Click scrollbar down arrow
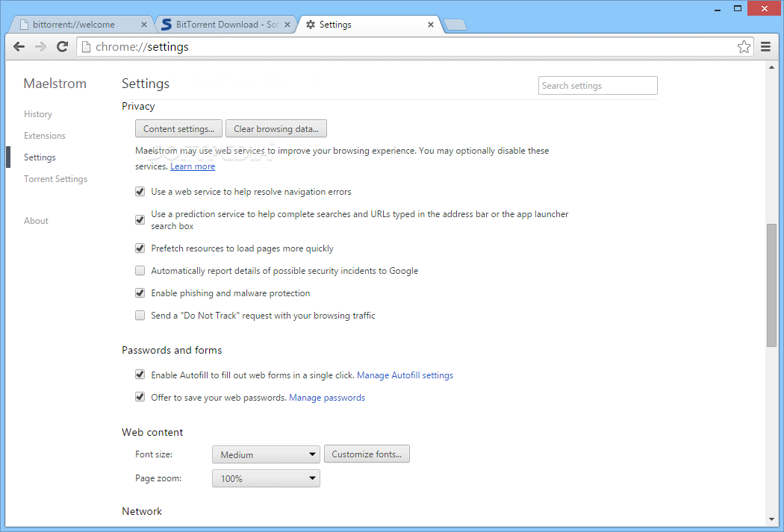 coord(771,519)
